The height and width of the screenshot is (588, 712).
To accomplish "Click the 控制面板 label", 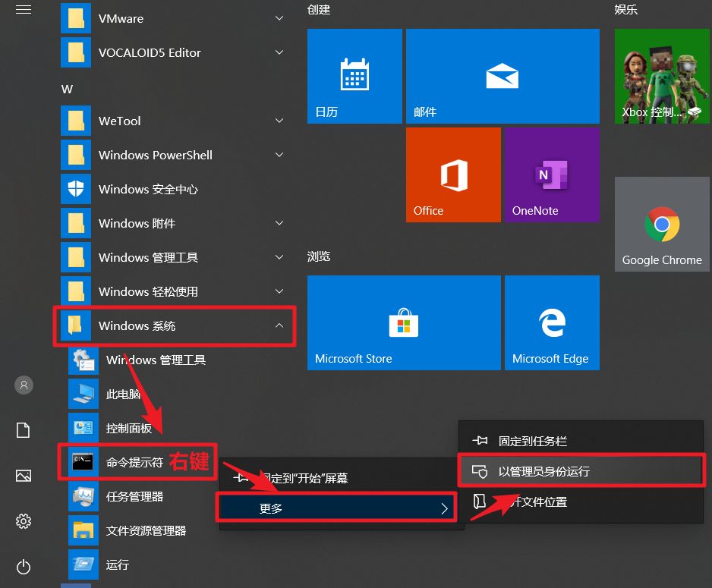I will pos(128,429).
